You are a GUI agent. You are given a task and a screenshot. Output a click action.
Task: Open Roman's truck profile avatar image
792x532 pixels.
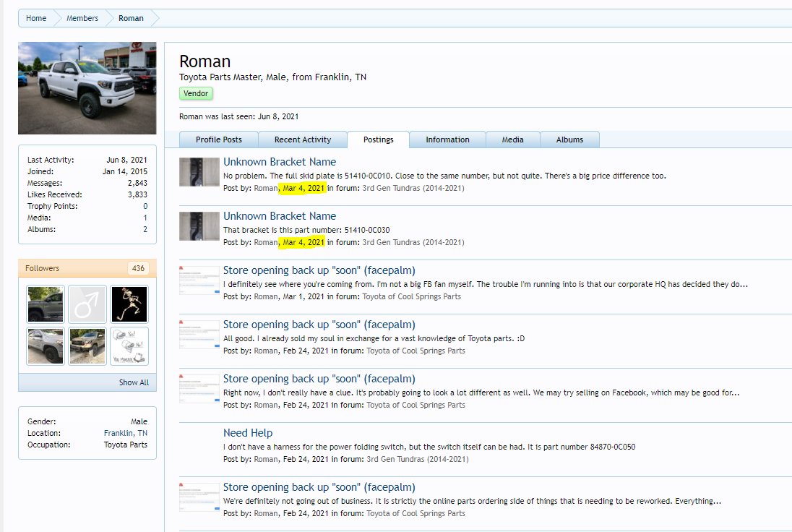point(87,88)
